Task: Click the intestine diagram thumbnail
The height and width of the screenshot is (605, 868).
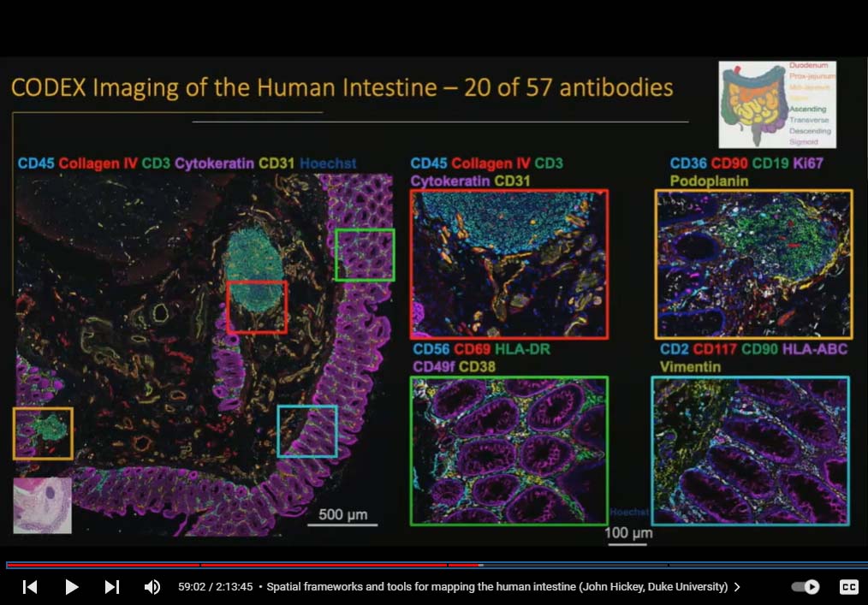Action: 777,104
